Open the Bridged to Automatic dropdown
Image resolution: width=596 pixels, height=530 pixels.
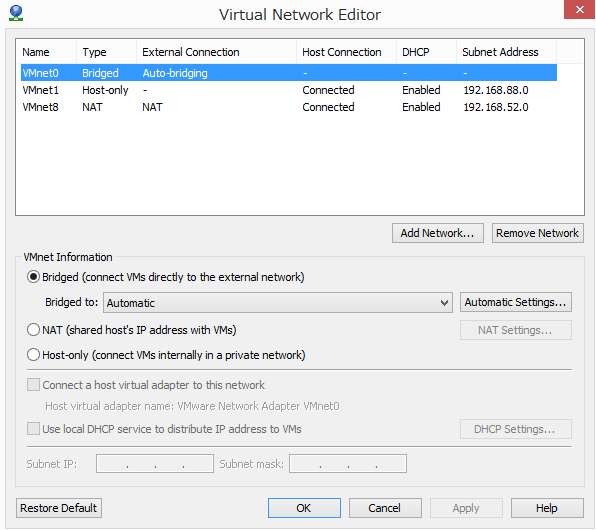coord(278,303)
